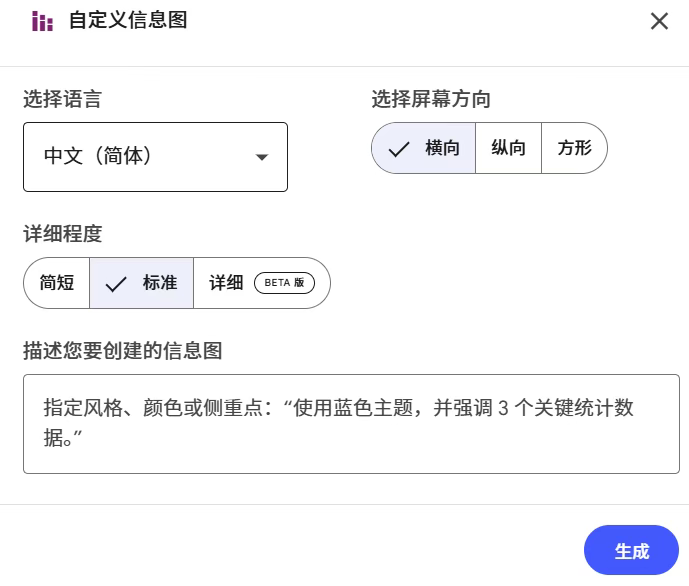
Task: Select the 横向 screen orientation
Action: point(424,148)
